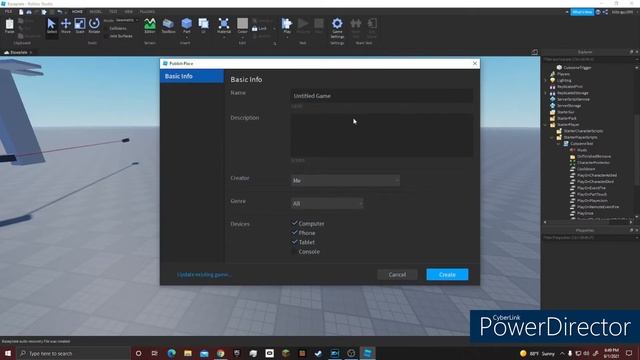This screenshot has height=360, width=640.
Task: Collapse the StarterPlayer node in Explorer
Action: point(546,124)
